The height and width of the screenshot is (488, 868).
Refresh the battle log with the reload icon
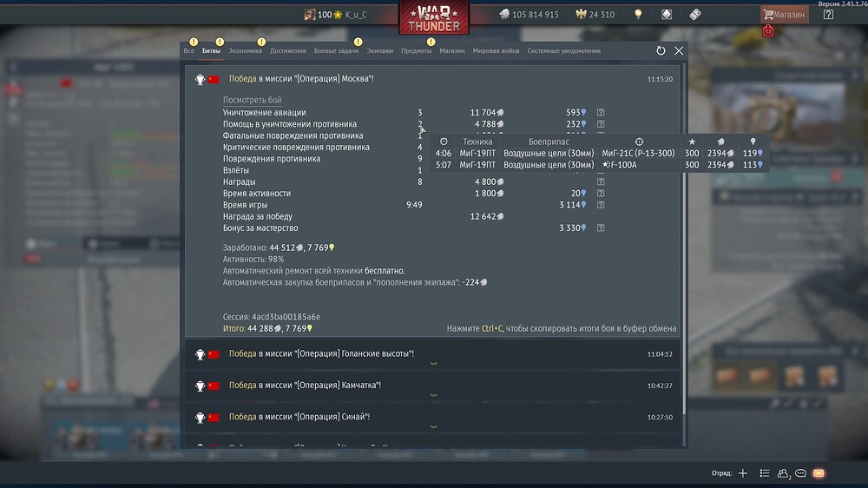(661, 50)
